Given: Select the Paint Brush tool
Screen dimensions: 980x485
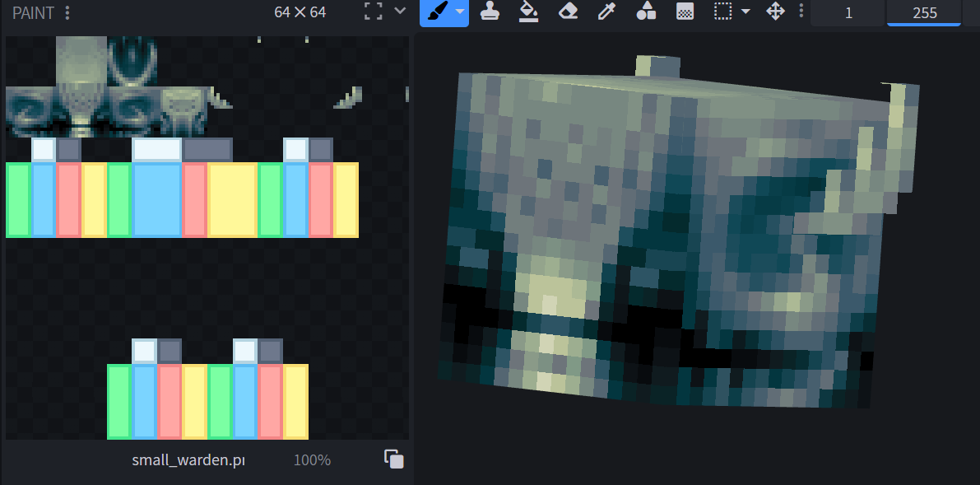Looking at the screenshot, I should (x=438, y=12).
